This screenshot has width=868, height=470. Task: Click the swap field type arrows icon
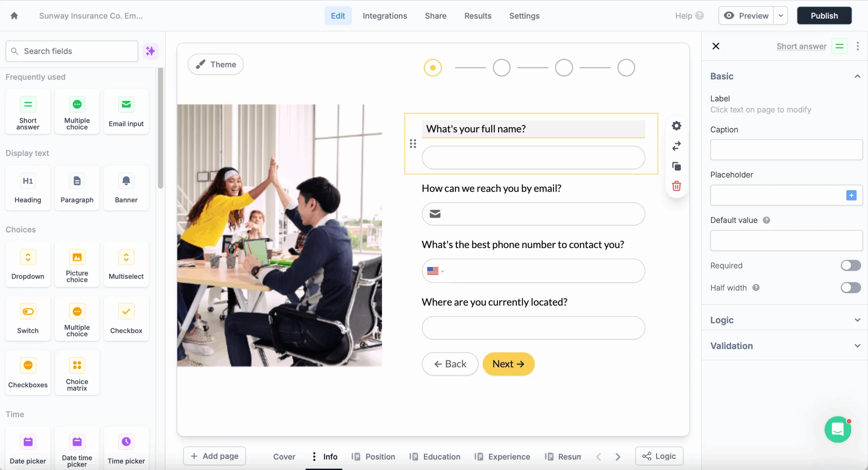click(676, 146)
